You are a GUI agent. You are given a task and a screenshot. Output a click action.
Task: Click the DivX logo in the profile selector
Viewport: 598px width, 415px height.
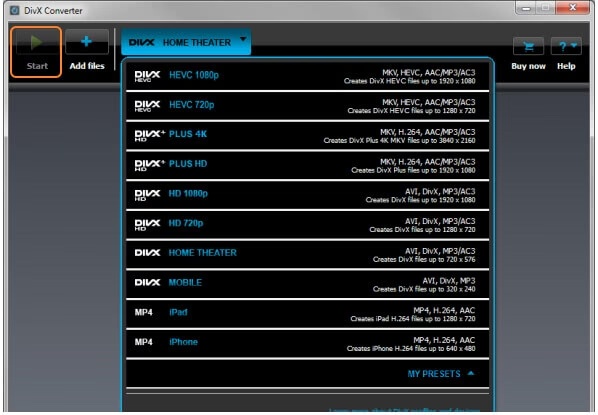pyautogui.click(x=141, y=42)
